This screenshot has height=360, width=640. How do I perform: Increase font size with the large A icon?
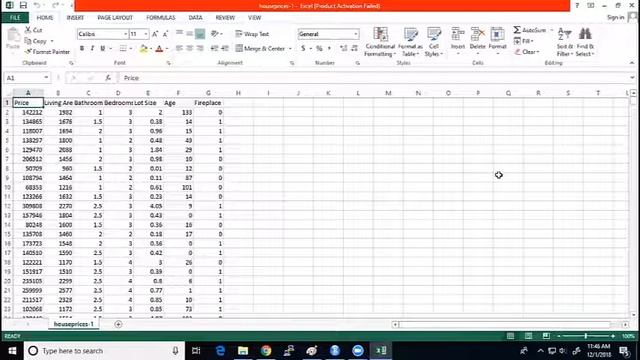pos(155,34)
